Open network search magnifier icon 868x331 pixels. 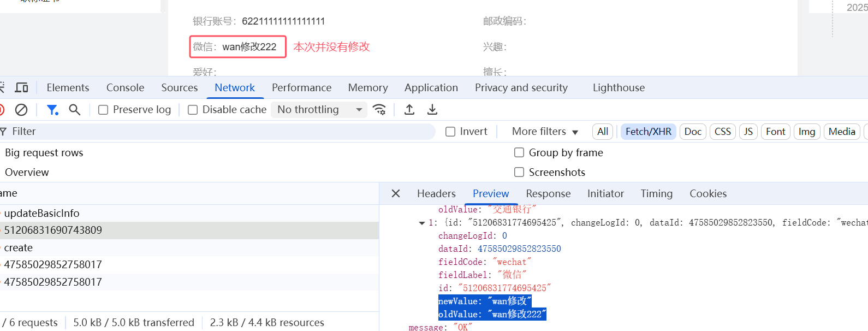coord(75,110)
